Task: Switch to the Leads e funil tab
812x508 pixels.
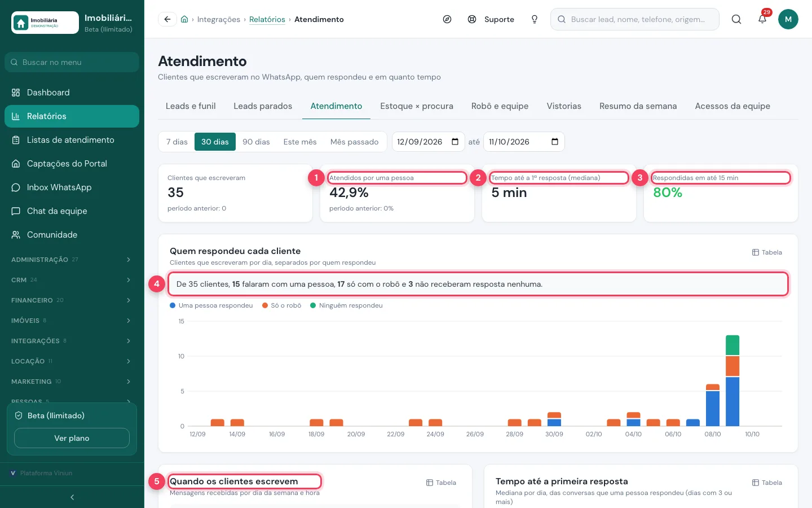Action: tap(191, 106)
